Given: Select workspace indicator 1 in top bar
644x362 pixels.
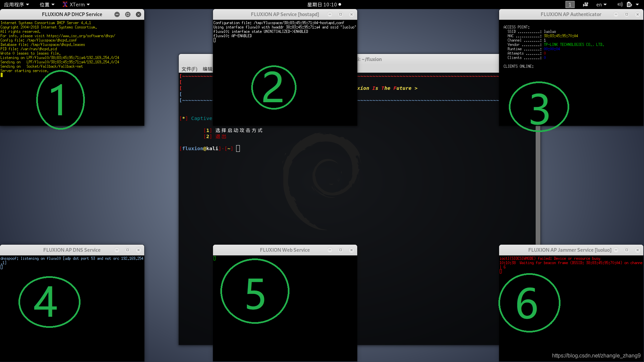Looking at the screenshot, I should click(570, 5).
